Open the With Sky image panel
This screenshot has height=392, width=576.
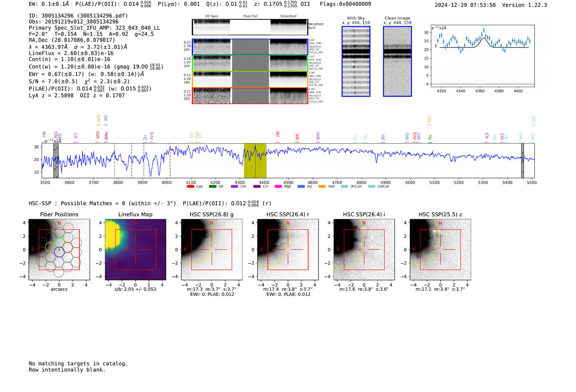pos(356,61)
